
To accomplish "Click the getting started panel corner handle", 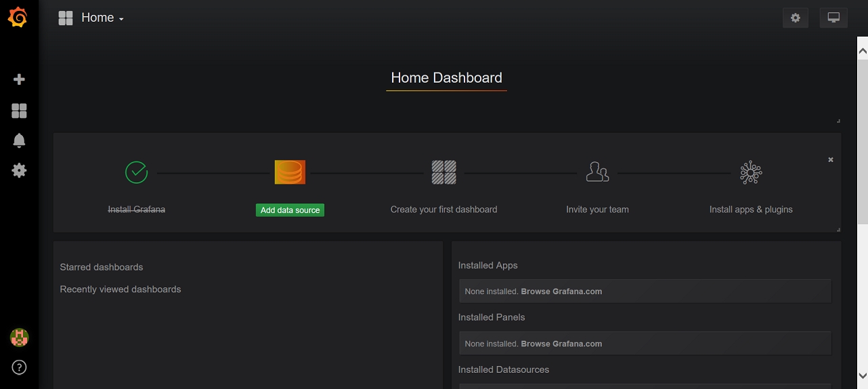I will (838, 229).
